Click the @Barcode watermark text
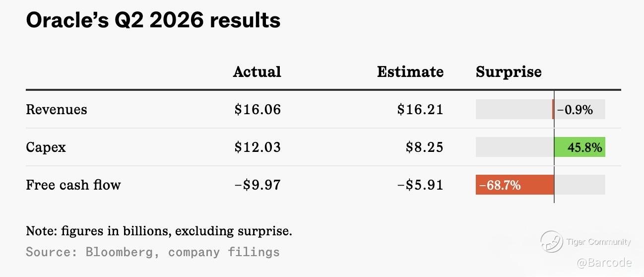 tap(604, 263)
